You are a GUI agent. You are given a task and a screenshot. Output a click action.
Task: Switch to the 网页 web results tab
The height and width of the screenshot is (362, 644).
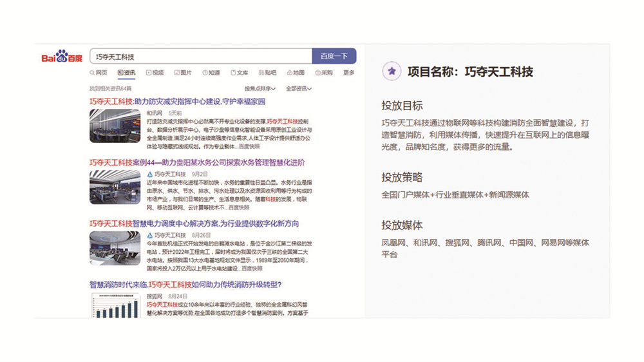98,73
